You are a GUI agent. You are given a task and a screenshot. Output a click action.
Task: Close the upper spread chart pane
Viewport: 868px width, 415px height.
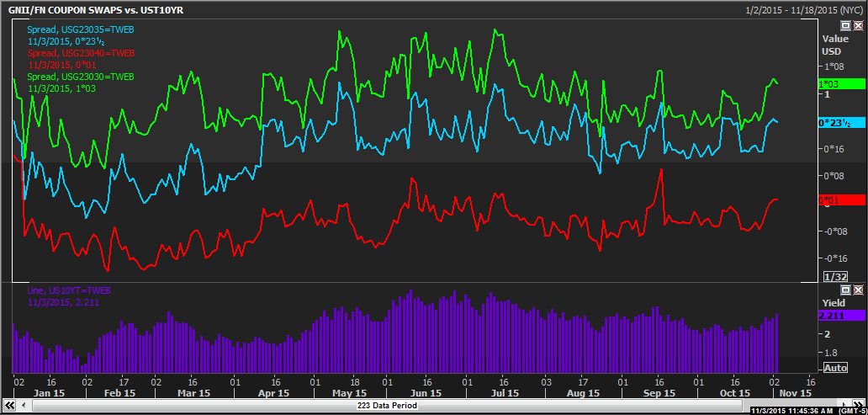(x=857, y=26)
